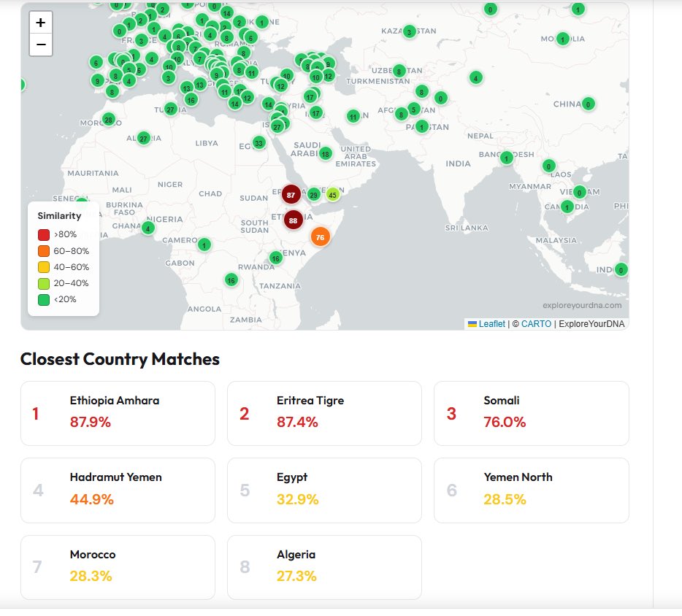This screenshot has height=616, width=682.
Task: Click the green 3 marker on Kazakhstan
Action: [x=409, y=31]
